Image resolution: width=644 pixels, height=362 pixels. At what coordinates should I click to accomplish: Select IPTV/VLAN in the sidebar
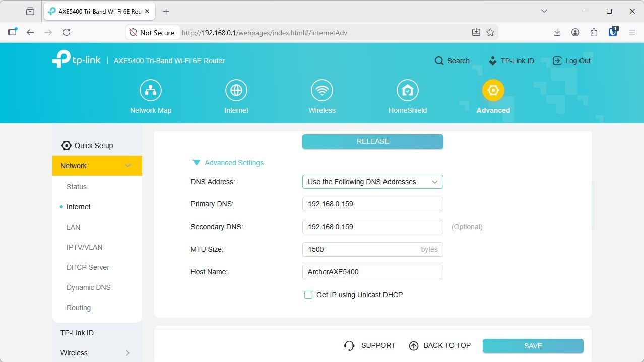(85, 247)
